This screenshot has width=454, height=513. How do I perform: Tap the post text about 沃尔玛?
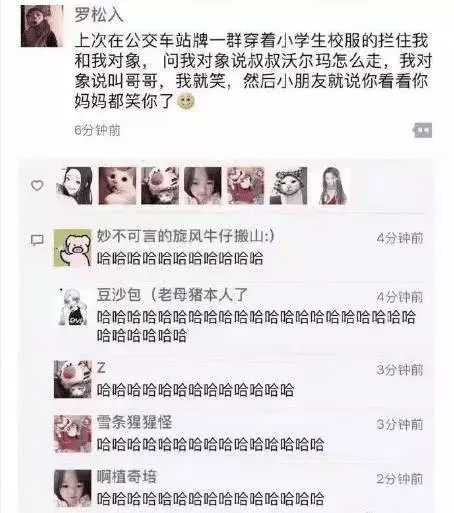[x=253, y=70]
